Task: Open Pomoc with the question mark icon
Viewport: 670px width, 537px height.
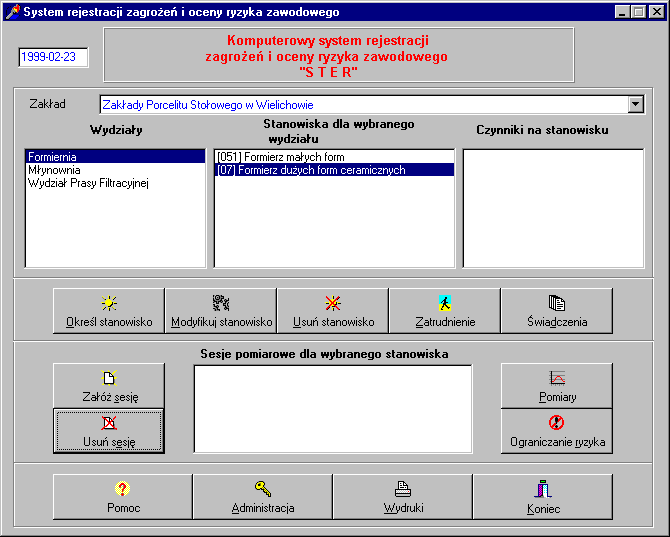Action: point(122,489)
